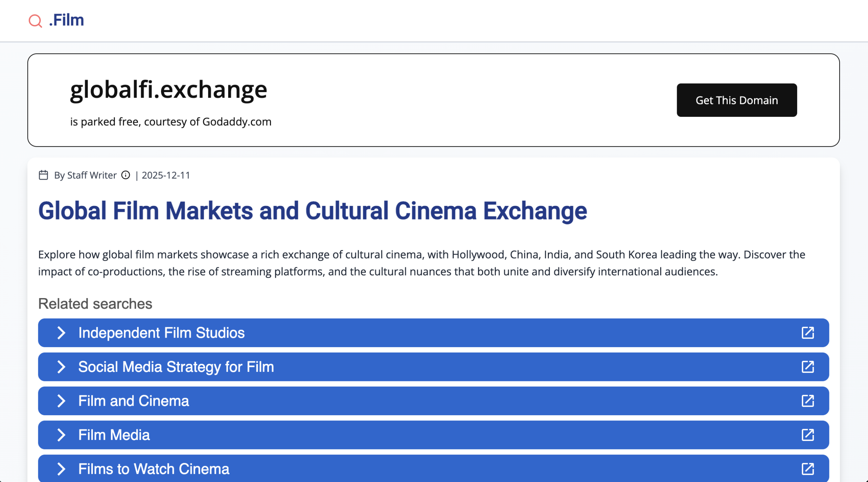Click the search magnifier icon in header
868x482 pixels.
tap(35, 20)
